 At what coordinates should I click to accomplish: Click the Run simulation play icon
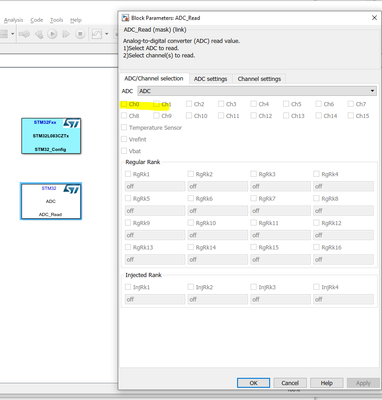point(52,34)
